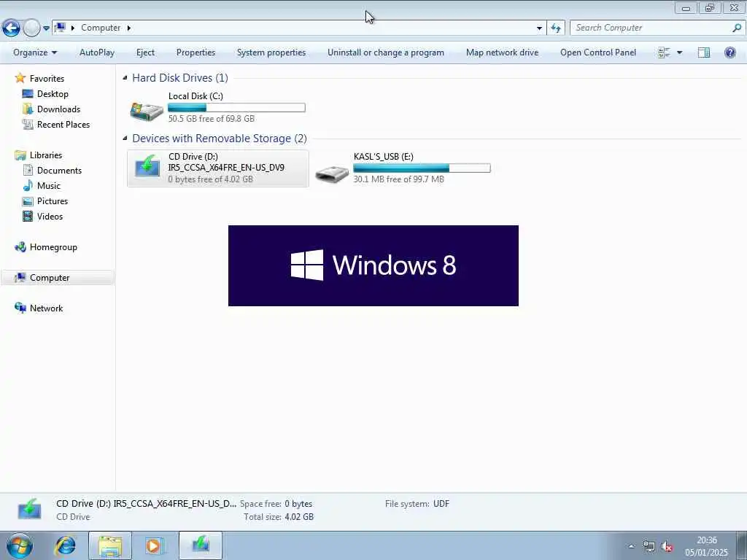Click Map network drive
The width and height of the screenshot is (747, 560).
point(502,52)
